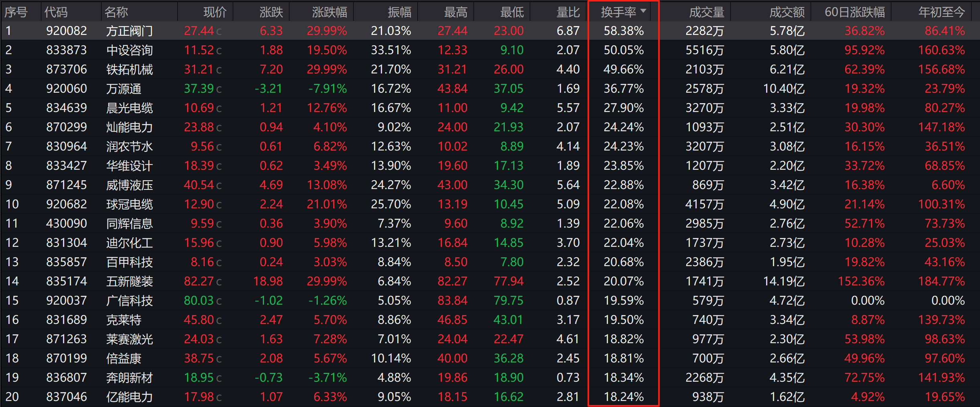Click turnover rate value 58.38%
This screenshot has height=407, width=980.
click(624, 31)
